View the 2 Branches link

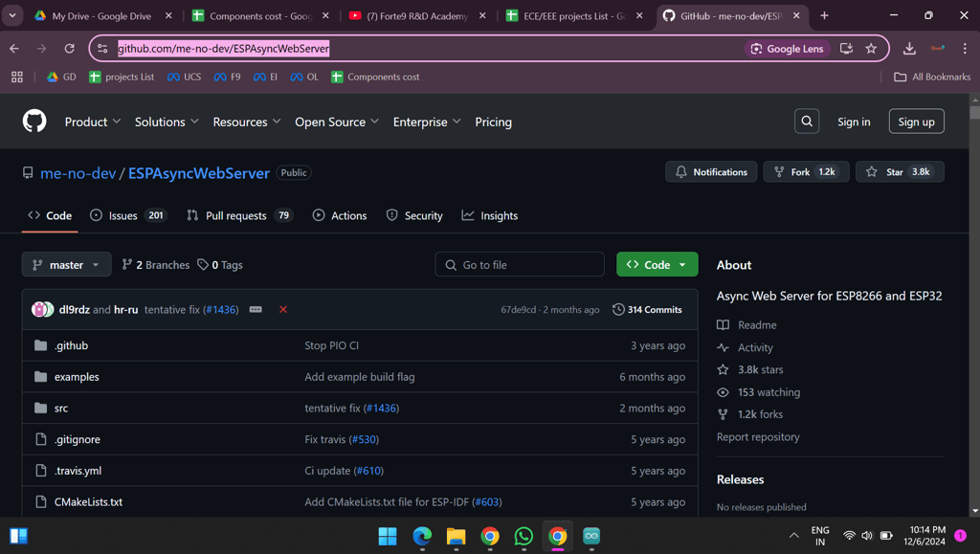156,265
